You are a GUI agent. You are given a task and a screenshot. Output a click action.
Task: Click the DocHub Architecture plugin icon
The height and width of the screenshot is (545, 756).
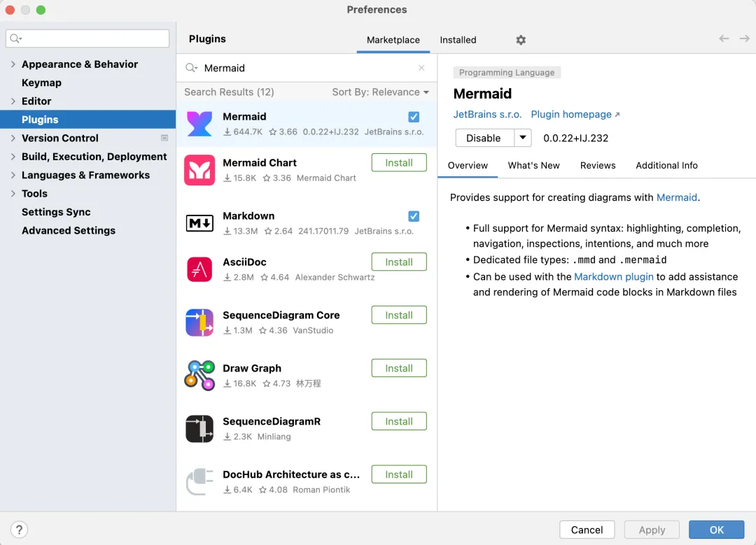pos(199,481)
